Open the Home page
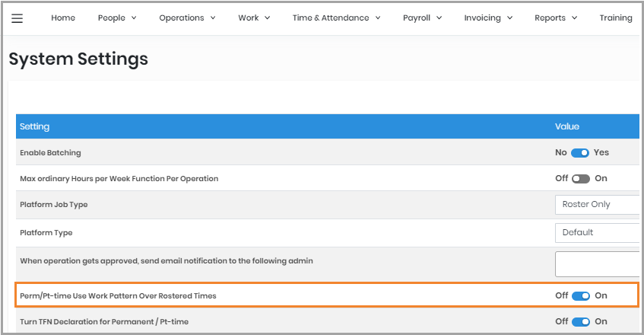 click(63, 18)
